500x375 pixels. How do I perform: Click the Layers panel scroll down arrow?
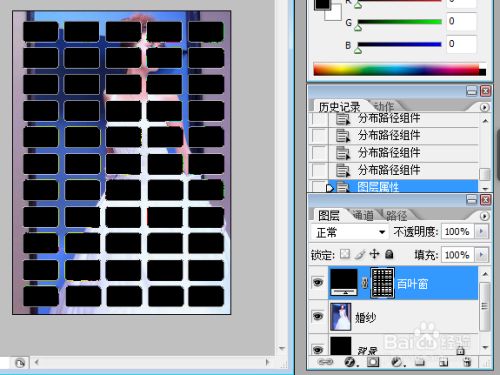pos(485,347)
